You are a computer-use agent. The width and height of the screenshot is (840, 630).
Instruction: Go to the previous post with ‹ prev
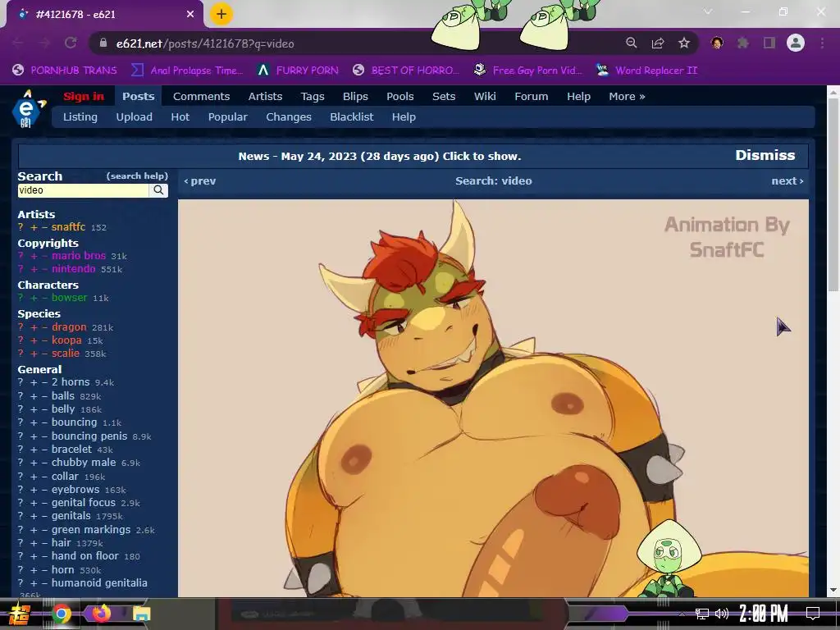[200, 181]
